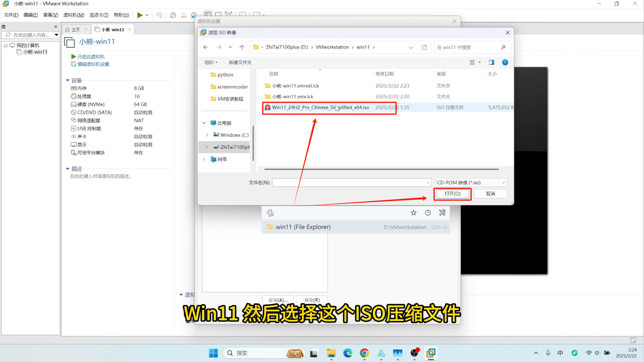
Task: Select the 小熊-win11.vmrest.lck folder
Action: coord(292,86)
